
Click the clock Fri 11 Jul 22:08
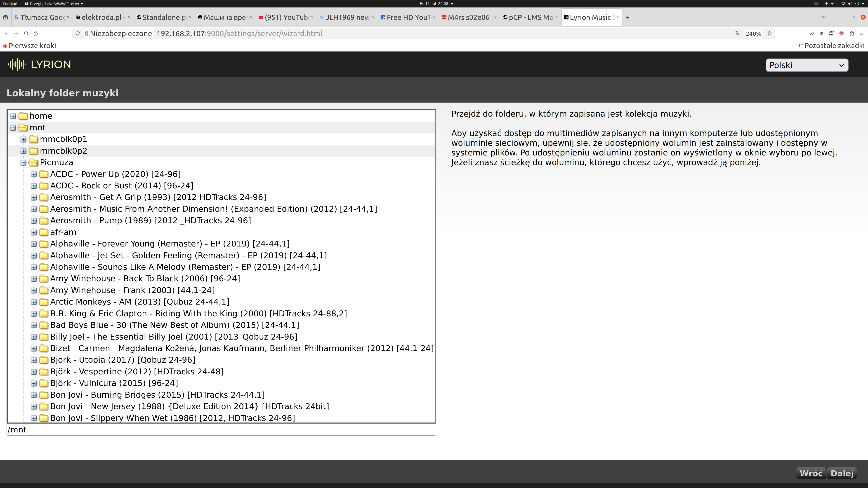pos(434,4)
